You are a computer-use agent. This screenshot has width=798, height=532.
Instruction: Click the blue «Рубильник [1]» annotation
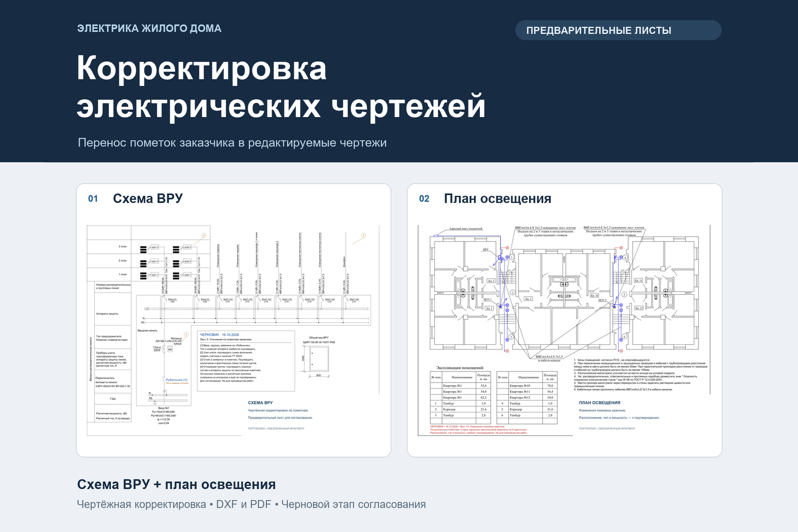point(176,380)
